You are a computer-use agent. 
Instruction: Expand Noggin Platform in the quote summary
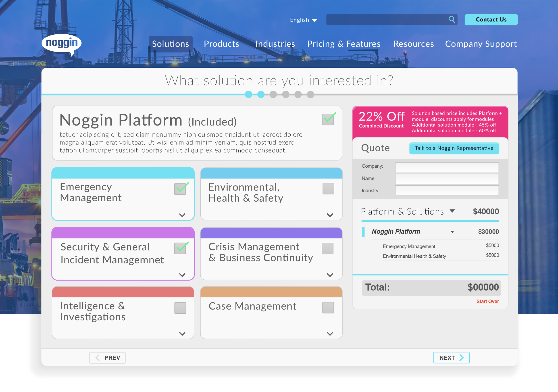(x=452, y=231)
